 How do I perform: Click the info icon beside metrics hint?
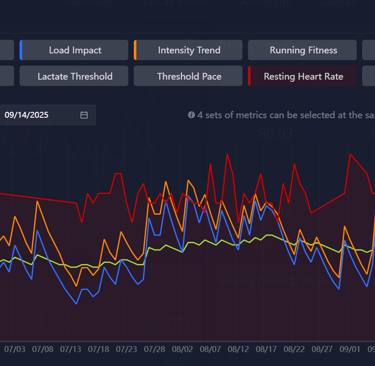(x=191, y=115)
